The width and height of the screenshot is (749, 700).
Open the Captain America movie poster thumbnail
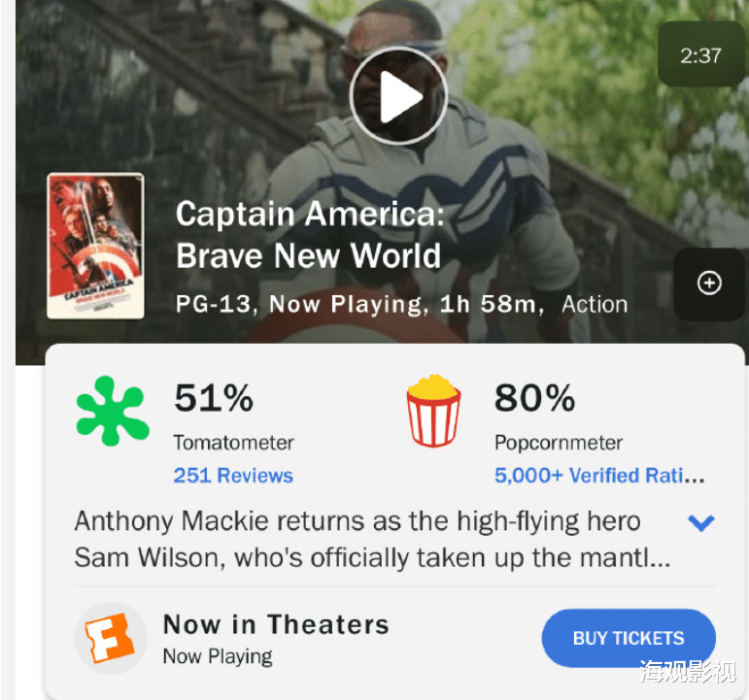click(95, 246)
